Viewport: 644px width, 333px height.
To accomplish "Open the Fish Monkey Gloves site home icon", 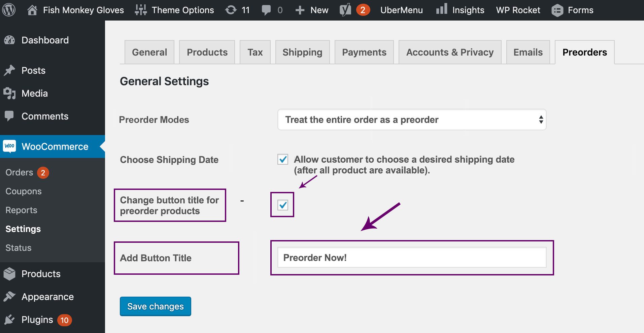I will click(33, 10).
